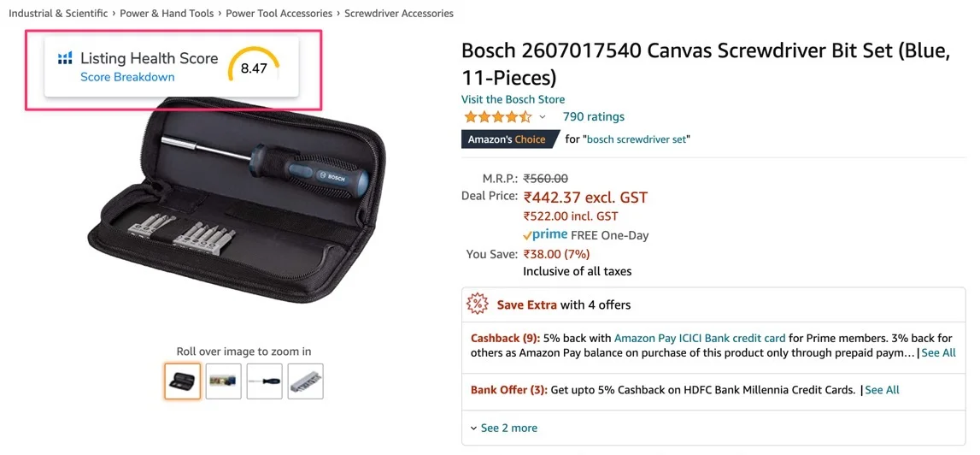980x455 pixels.
Task: Open the Score Breakdown link
Action: click(x=127, y=77)
